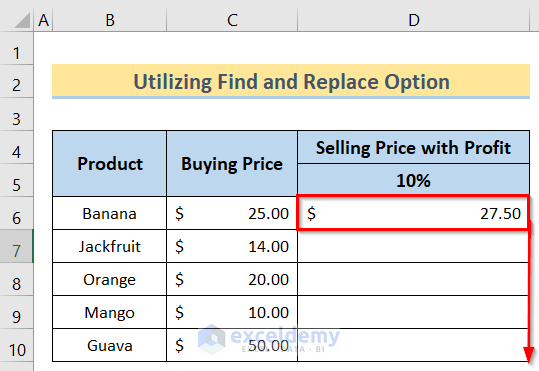Select the 10% profit cell
Image resolution: width=539 pixels, height=371 pixels.
(x=414, y=180)
